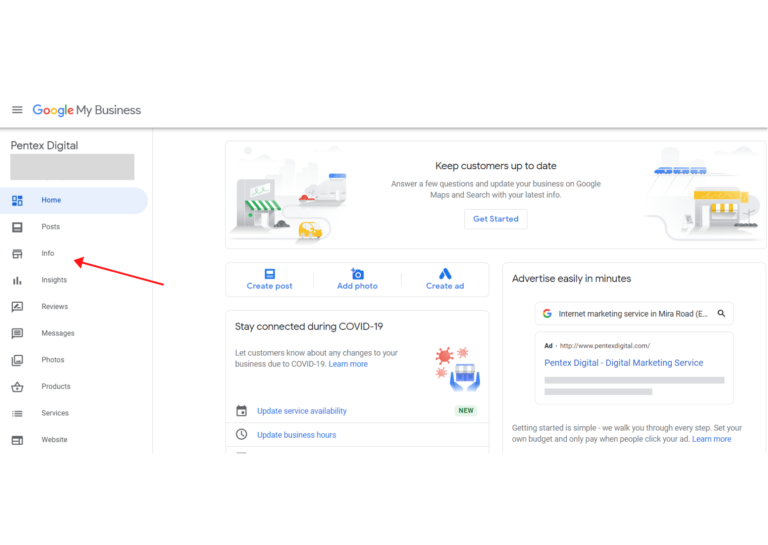
Task: Click the Add photo camera icon
Action: pyautogui.click(x=358, y=274)
